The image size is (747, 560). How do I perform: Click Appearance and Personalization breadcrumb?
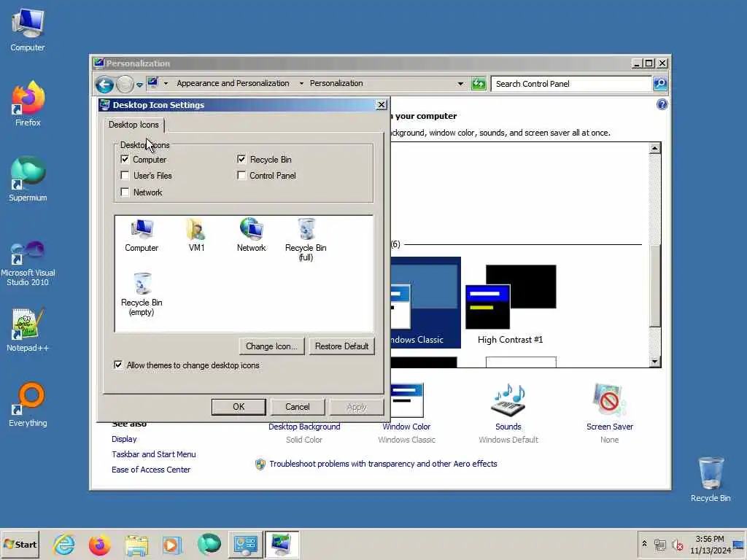[x=233, y=83]
